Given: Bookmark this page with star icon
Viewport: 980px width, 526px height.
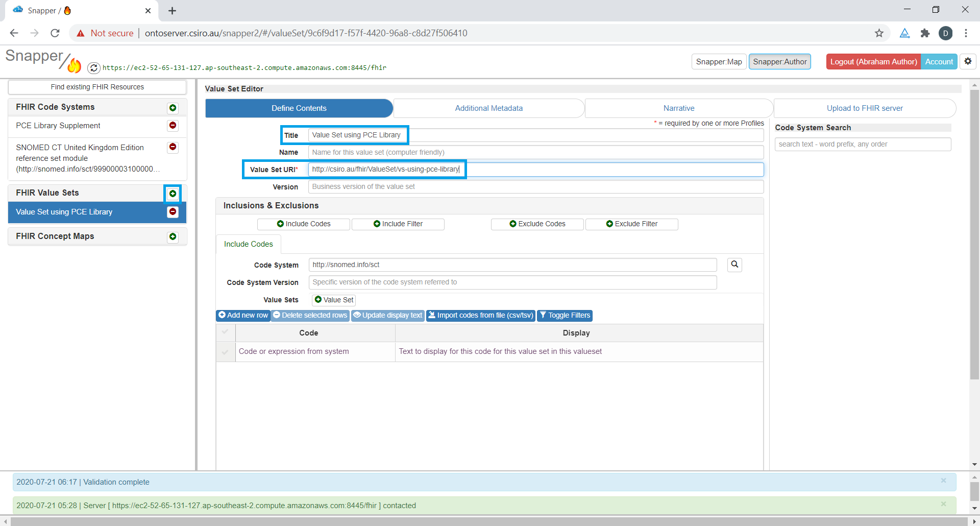Looking at the screenshot, I should [x=879, y=33].
